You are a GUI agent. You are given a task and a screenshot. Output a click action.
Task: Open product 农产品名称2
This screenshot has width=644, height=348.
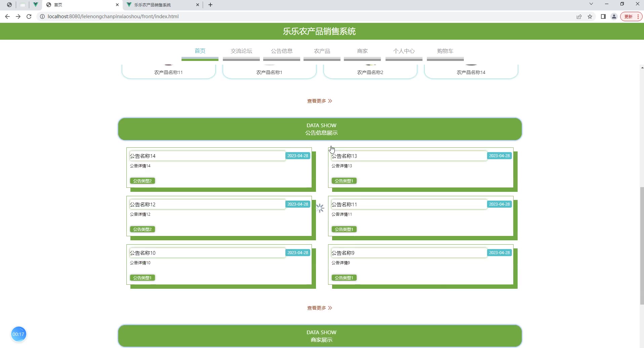click(x=370, y=72)
